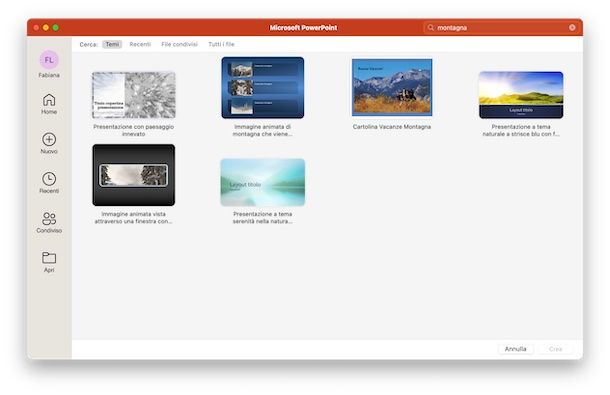The image size is (610, 395).
Task: Click the 'Cartolina Vacanze Montagna' label
Action: click(x=392, y=127)
